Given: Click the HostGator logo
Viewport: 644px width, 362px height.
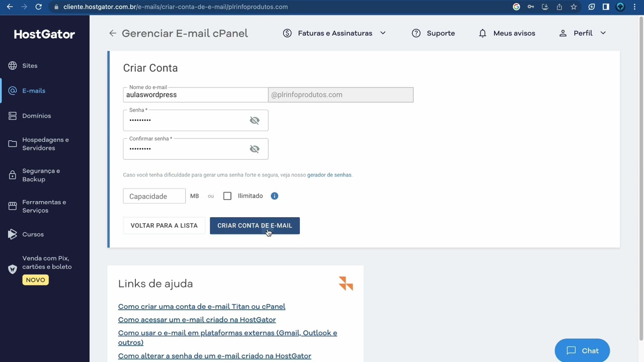Looking at the screenshot, I should point(44,34).
